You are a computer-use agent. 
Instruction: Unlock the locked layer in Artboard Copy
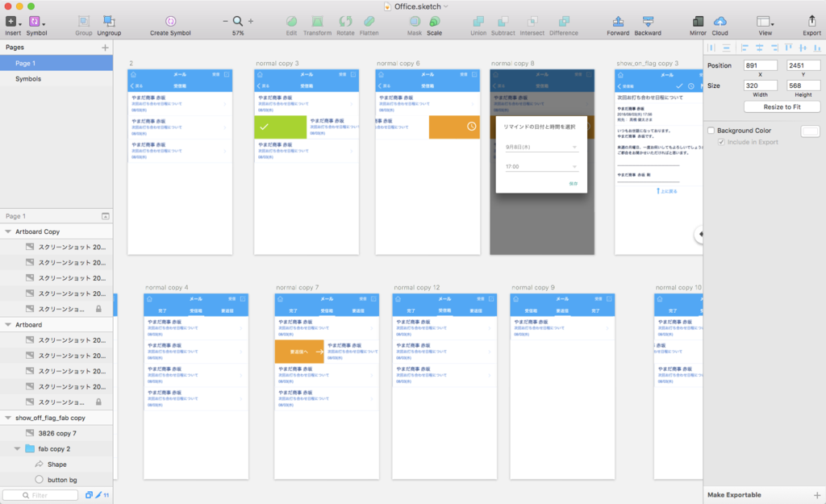click(98, 309)
